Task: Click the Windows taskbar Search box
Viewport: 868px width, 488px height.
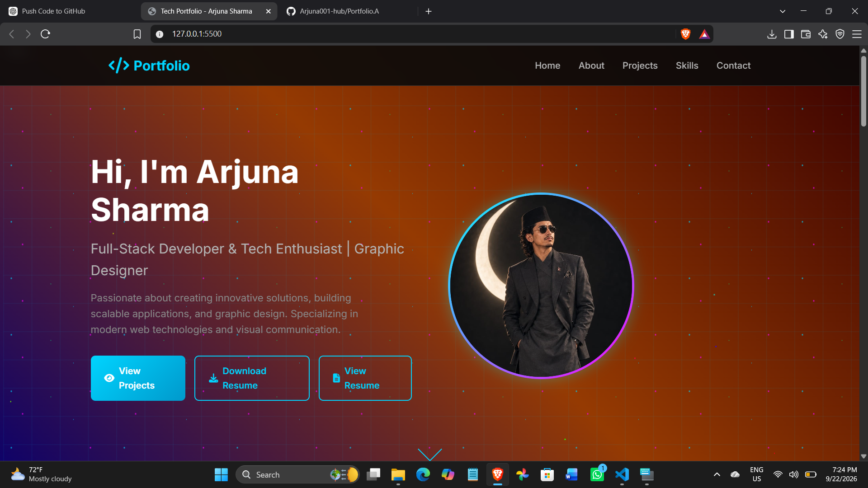Action: (297, 474)
